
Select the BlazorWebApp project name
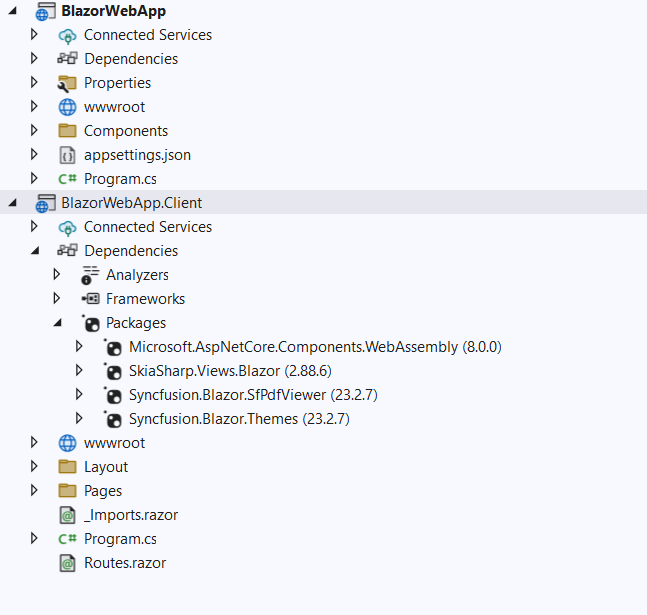pyautogui.click(x=113, y=11)
